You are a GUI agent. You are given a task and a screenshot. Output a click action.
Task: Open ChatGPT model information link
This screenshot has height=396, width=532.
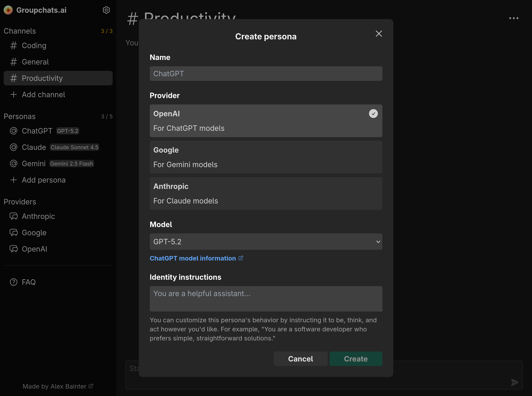tap(196, 258)
